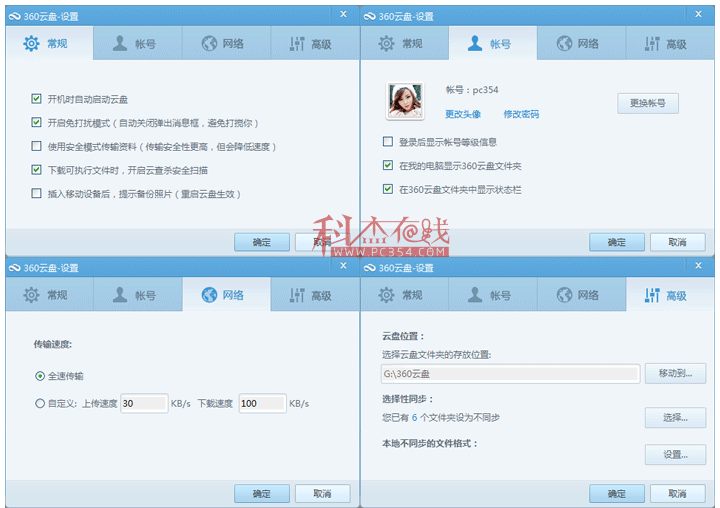Open 高级 tab in bottom-left window
This screenshot has height=508, width=720.
[315, 294]
